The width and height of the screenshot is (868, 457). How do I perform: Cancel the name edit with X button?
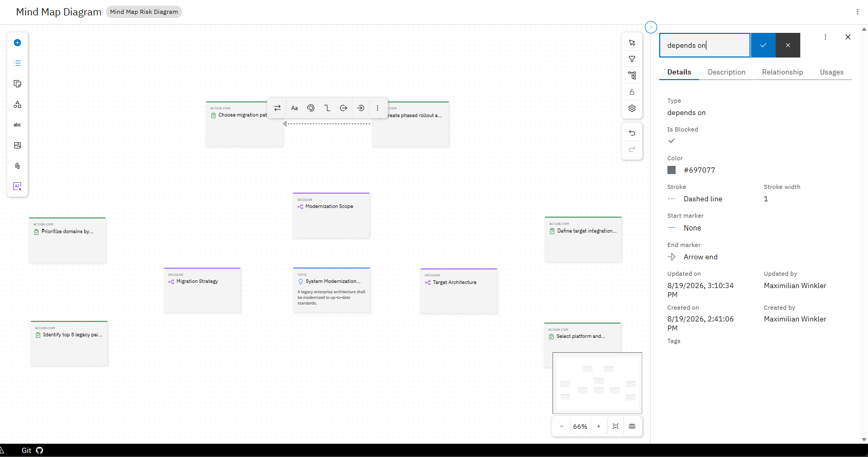point(788,45)
